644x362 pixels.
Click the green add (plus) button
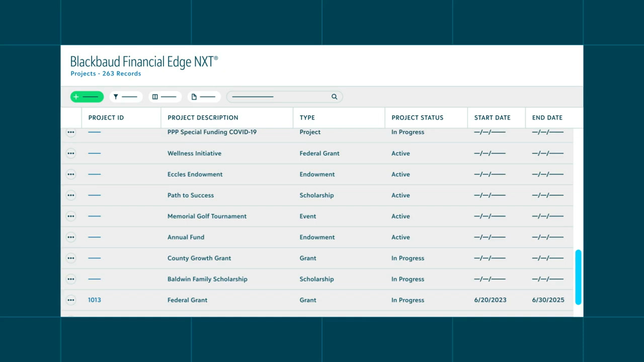[x=87, y=97]
